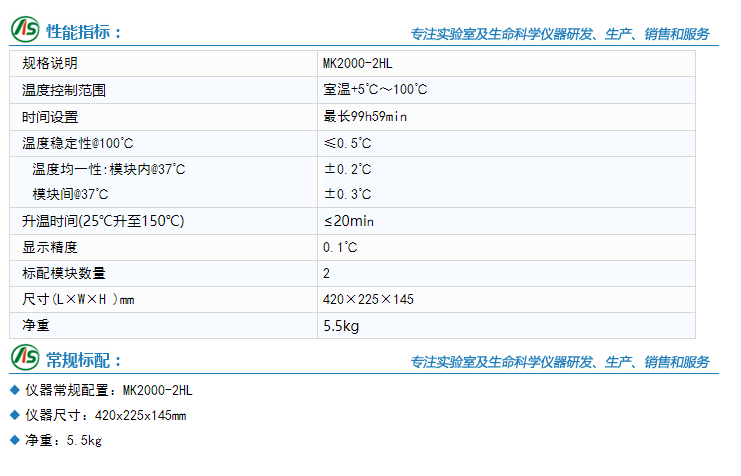The image size is (741, 476).
Task: Click the blue diamond bullet before 仪器尺寸
Action: [x=15, y=415]
